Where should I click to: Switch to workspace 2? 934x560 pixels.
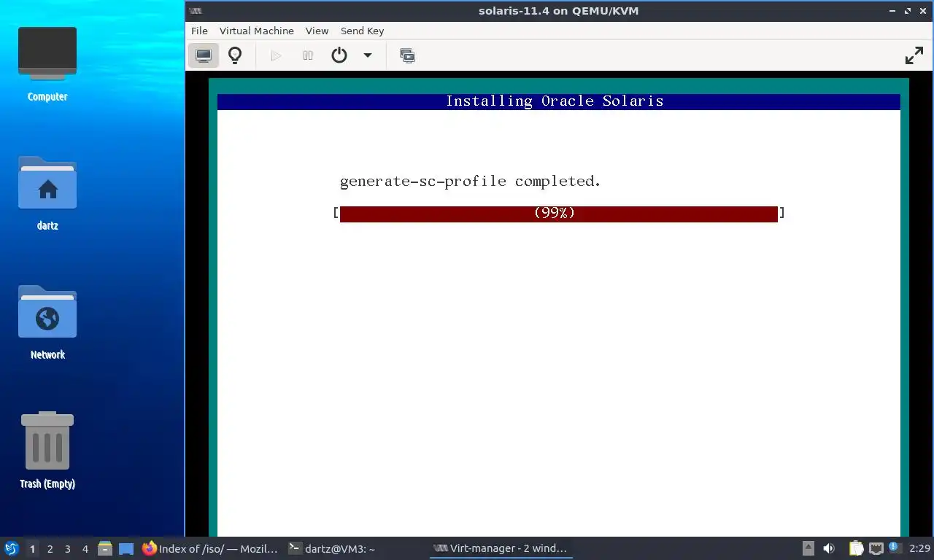click(x=50, y=549)
